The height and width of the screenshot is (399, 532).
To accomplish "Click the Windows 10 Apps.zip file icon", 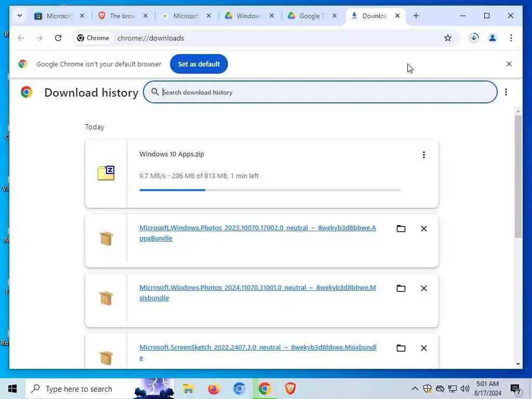I will [106, 174].
